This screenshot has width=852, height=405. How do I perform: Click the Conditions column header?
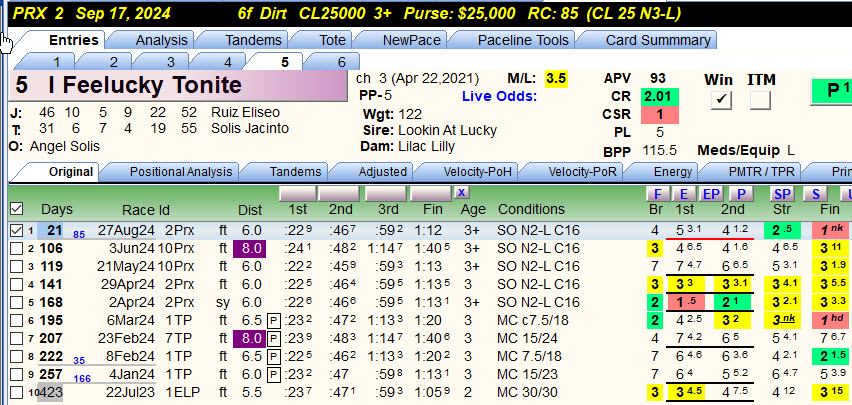(x=531, y=209)
